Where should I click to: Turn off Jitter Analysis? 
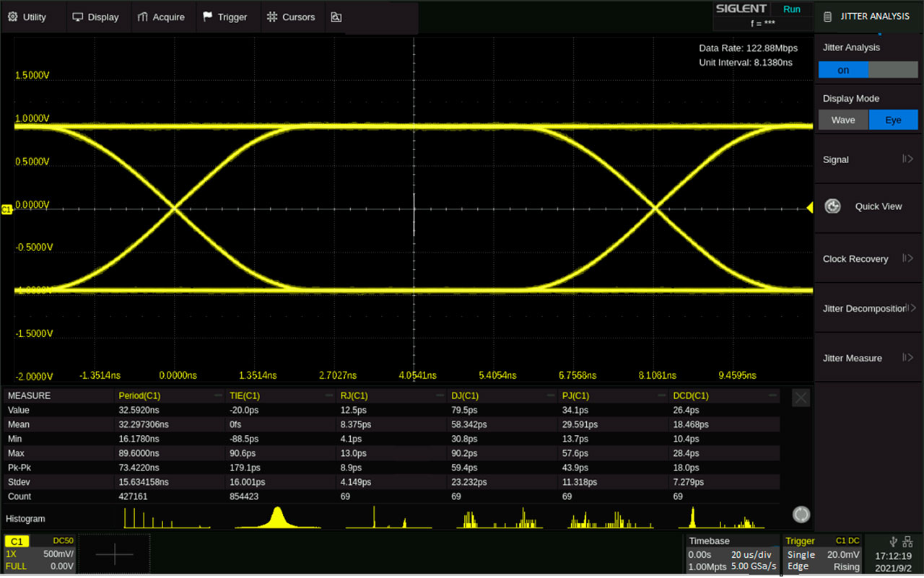tap(894, 70)
